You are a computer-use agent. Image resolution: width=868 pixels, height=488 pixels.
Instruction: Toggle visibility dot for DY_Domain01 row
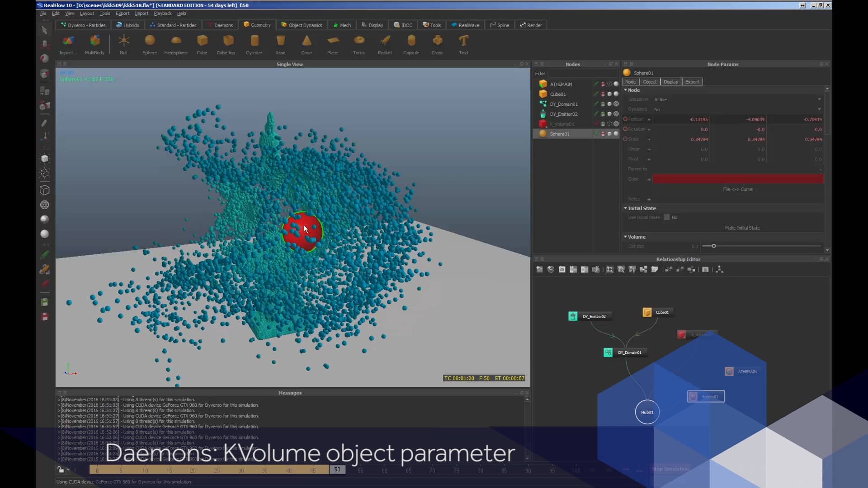click(616, 104)
